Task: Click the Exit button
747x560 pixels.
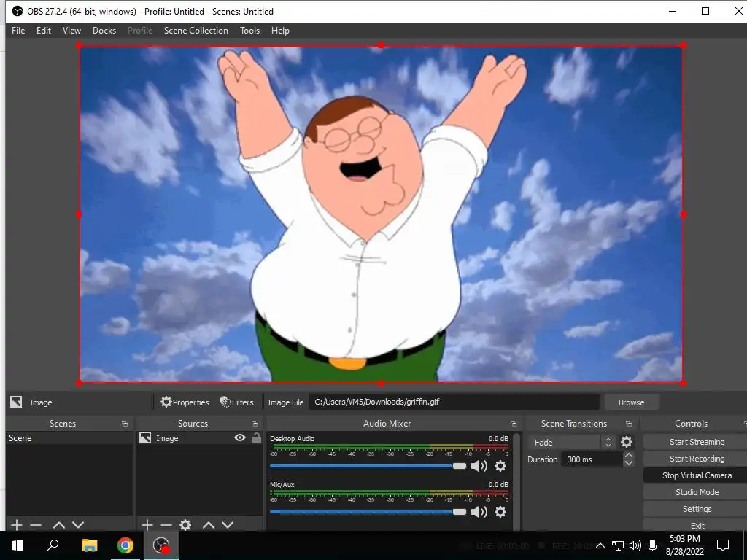Action: point(697,525)
